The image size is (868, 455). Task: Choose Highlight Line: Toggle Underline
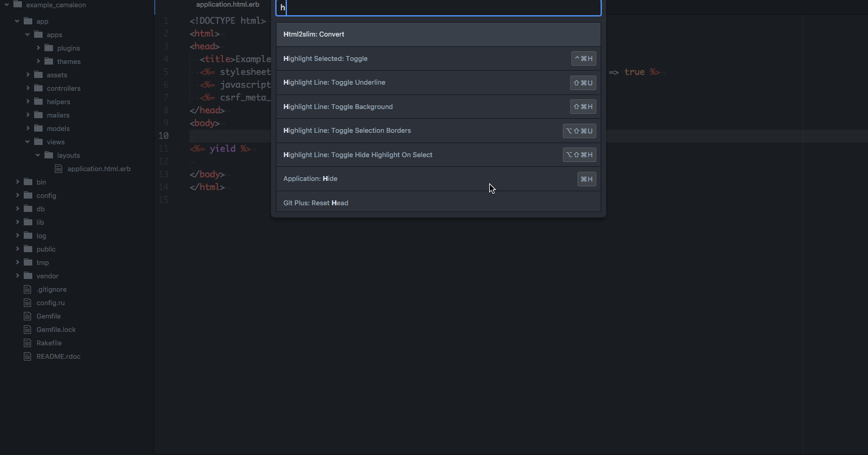[439, 83]
